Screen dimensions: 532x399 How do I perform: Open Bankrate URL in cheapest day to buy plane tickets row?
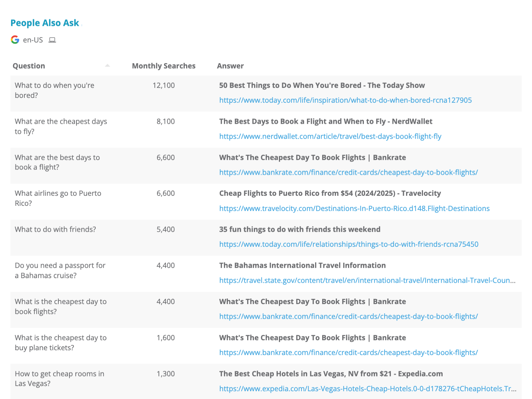click(348, 352)
